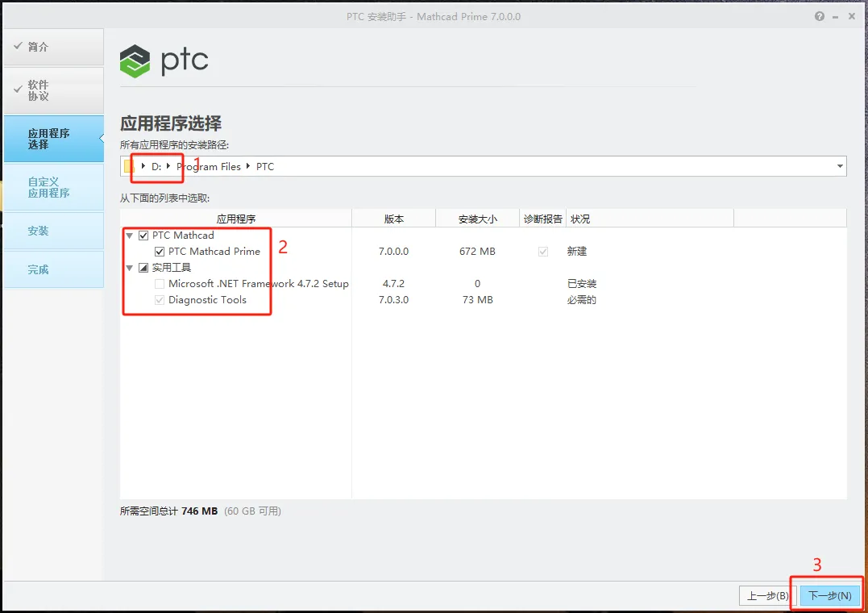
Task: Click the (60 GB 可用) text
Action: (x=252, y=511)
